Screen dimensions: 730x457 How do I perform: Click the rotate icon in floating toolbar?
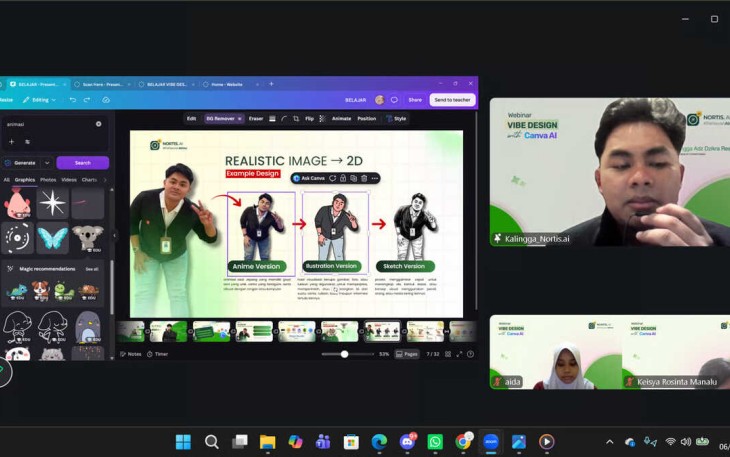(332, 178)
